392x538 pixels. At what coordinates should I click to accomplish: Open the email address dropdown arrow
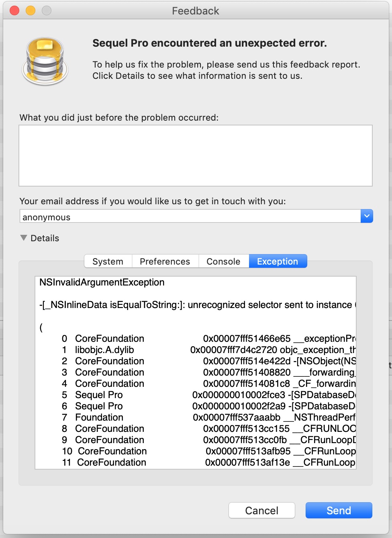pyautogui.click(x=367, y=216)
